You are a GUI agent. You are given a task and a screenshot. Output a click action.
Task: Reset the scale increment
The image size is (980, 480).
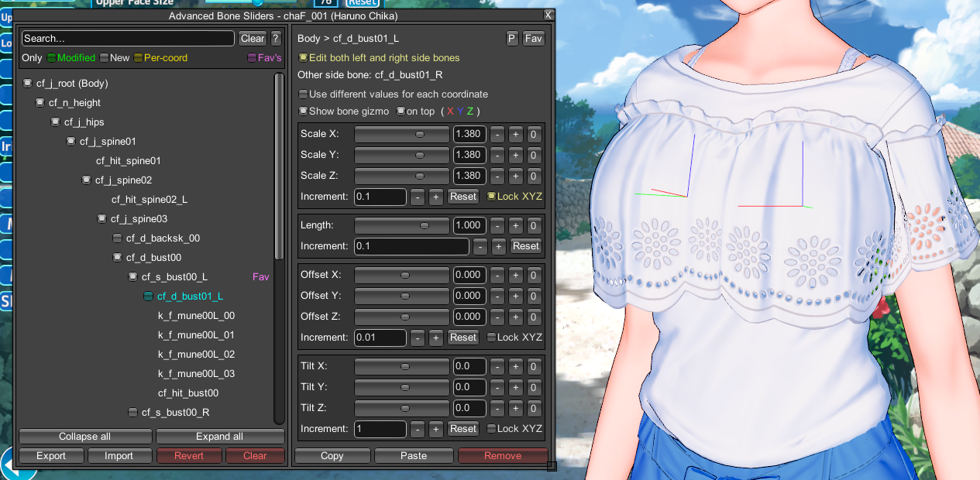463,197
